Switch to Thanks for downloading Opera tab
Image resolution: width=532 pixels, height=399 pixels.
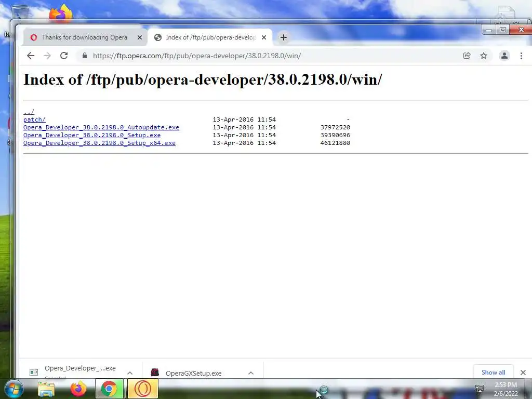[85, 37]
